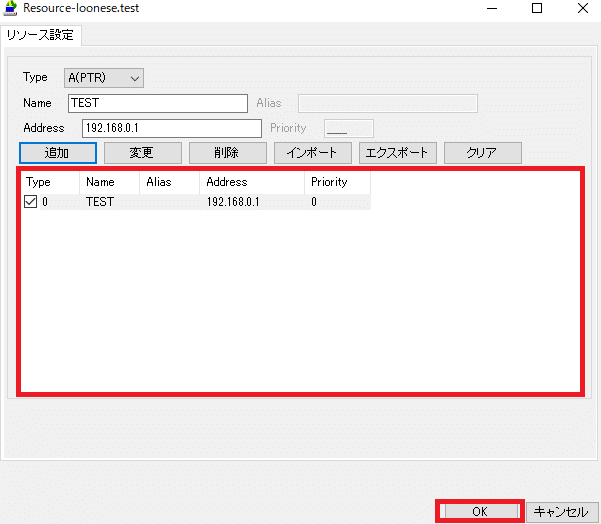Click the disabled Alias input field
This screenshot has height=524, width=601.
[x=388, y=103]
